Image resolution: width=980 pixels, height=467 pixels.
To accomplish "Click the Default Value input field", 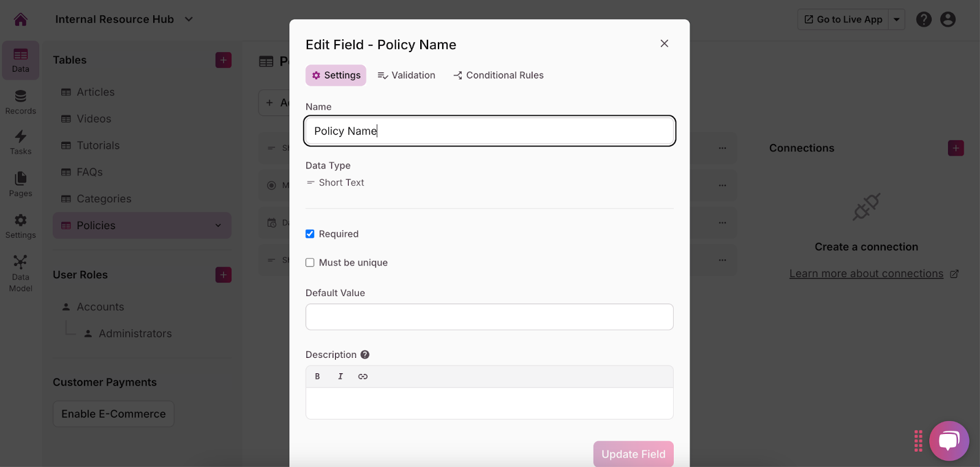I will (489, 317).
